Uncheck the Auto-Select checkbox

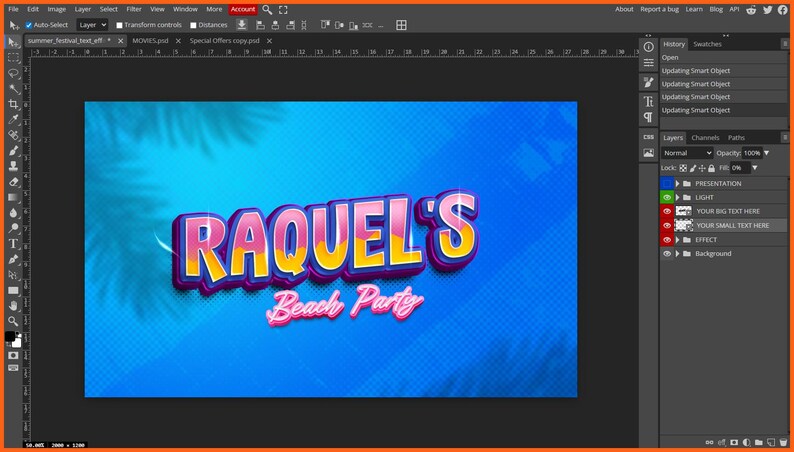click(x=29, y=25)
